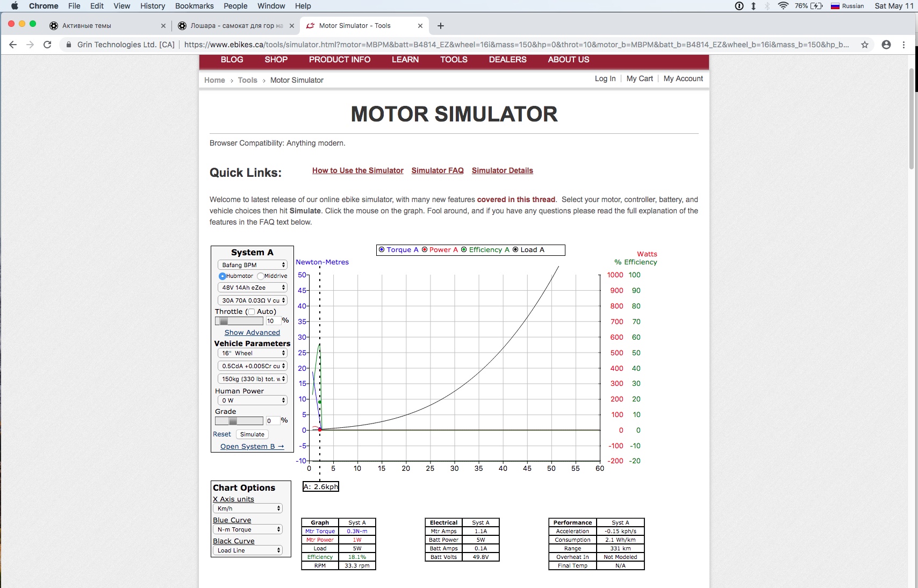This screenshot has width=918, height=588.
Task: Open the Simulator FAQ link
Action: coord(438,170)
